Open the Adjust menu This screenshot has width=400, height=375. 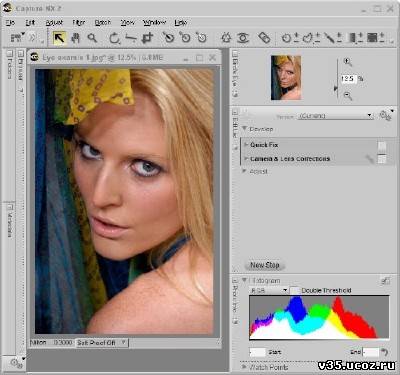point(54,23)
